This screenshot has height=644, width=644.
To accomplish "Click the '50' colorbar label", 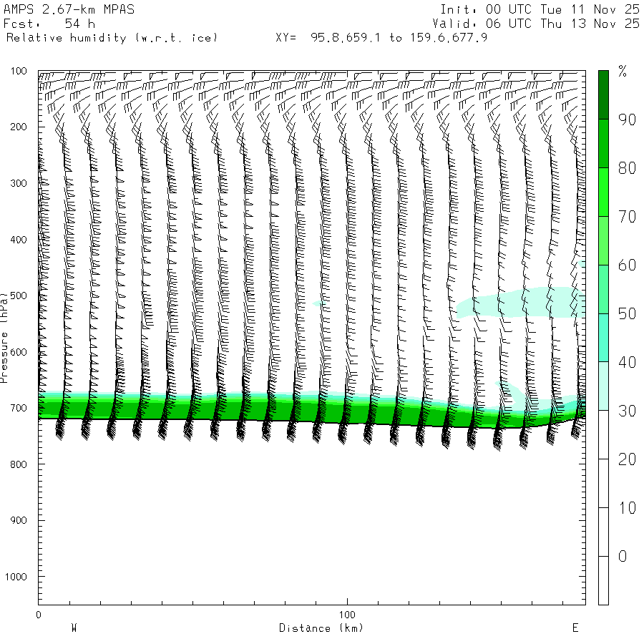I will click(x=627, y=314).
